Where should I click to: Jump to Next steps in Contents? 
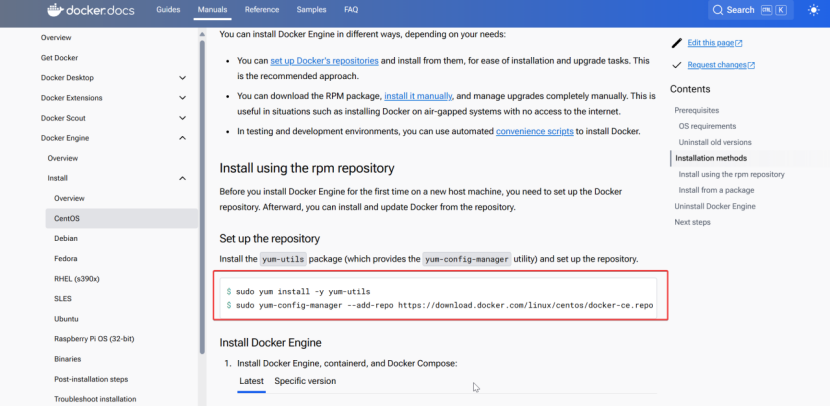(x=692, y=222)
